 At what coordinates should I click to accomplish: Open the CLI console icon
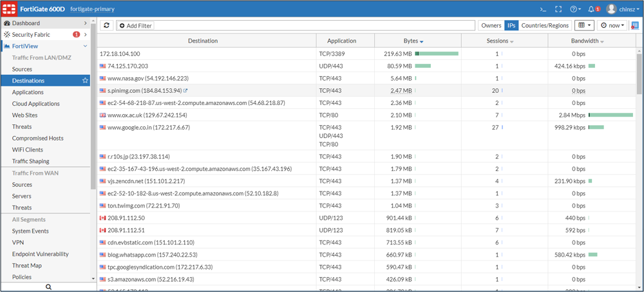[x=542, y=8]
